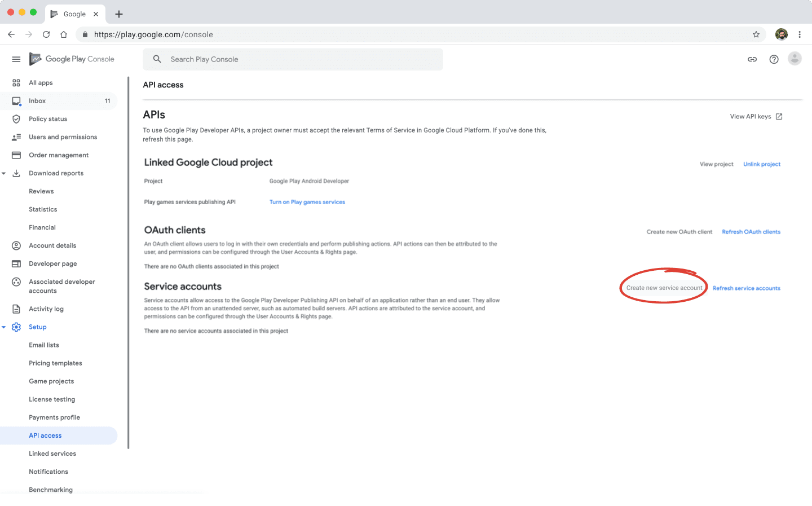Select Reviews under Download reports

[41, 191]
